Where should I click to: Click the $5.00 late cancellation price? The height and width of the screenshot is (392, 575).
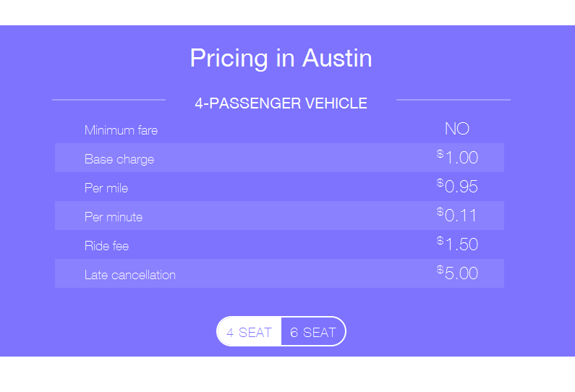click(458, 273)
